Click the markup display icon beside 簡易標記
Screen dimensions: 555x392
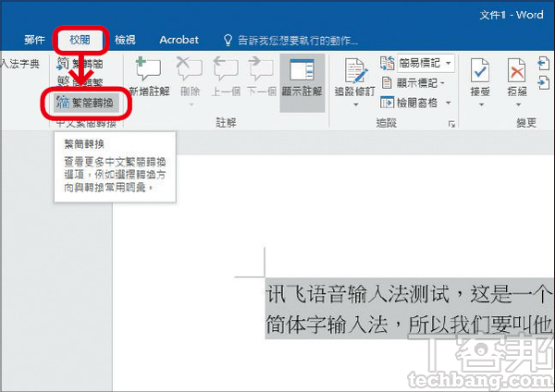(x=388, y=63)
